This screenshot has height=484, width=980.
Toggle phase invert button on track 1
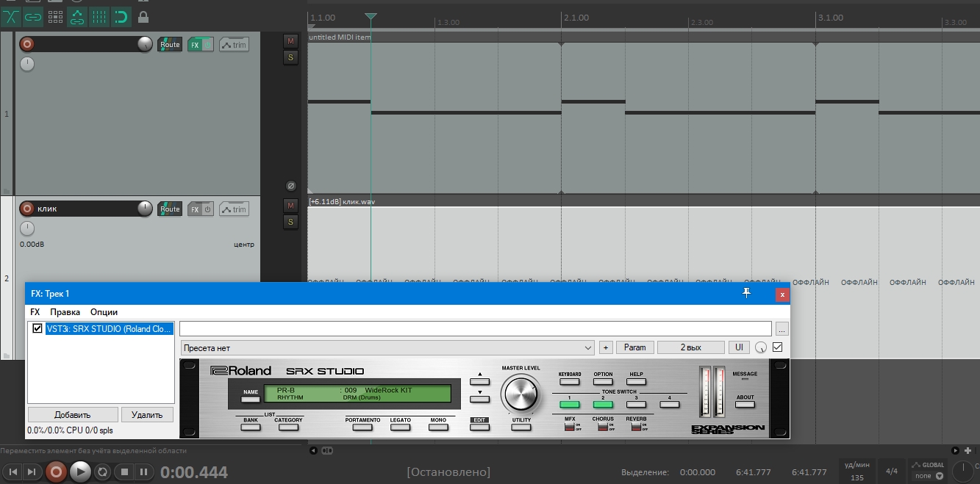(290, 186)
